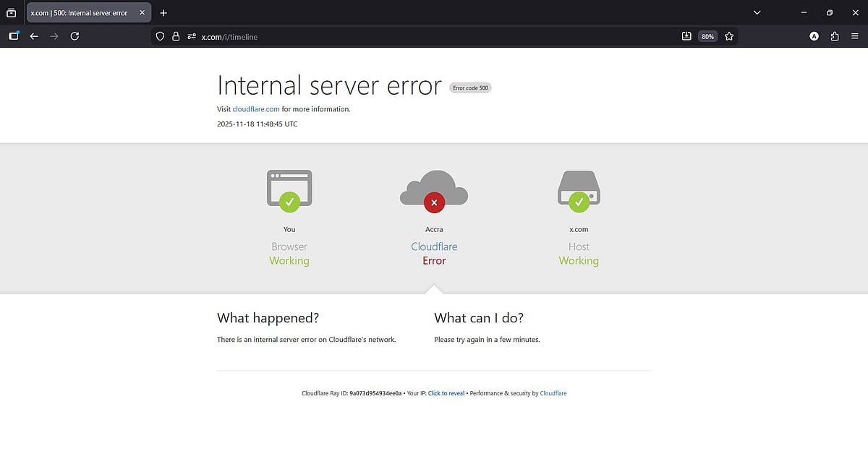Open the site permissions icon

(192, 35)
